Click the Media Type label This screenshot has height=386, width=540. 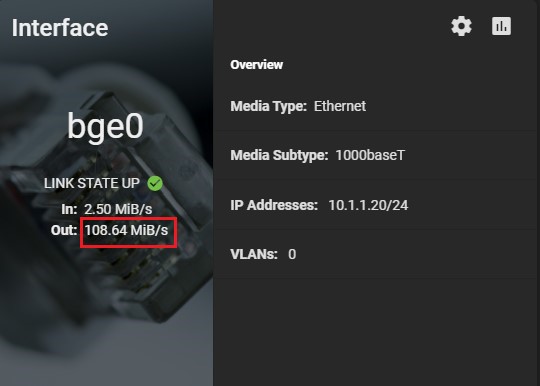click(269, 106)
